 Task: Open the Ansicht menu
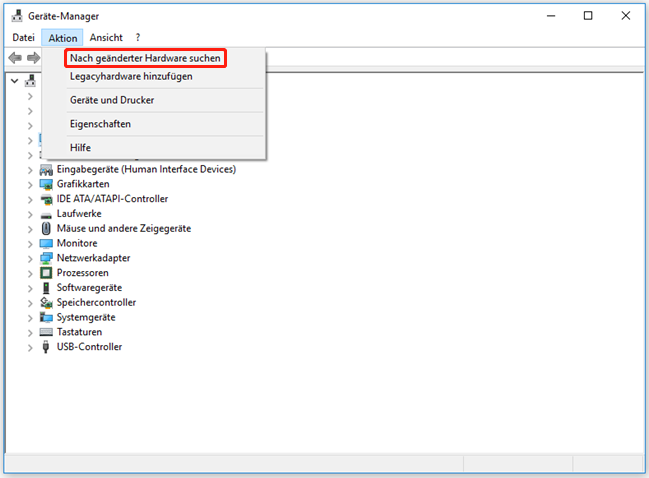pos(106,37)
